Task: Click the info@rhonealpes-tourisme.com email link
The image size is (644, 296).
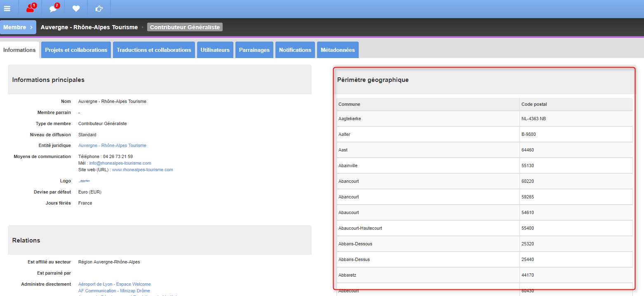Action: pos(120,163)
